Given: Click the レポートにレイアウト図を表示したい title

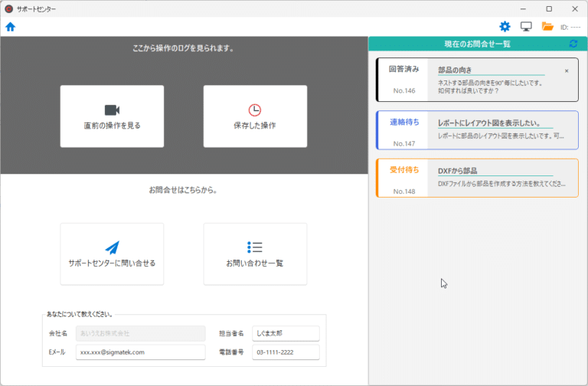Looking at the screenshot, I should pos(489,123).
